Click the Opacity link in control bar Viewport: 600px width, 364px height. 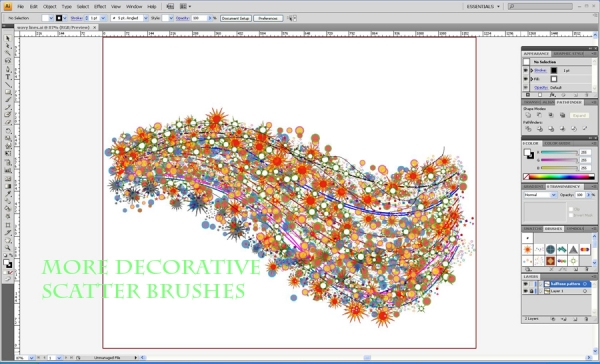[x=183, y=18]
